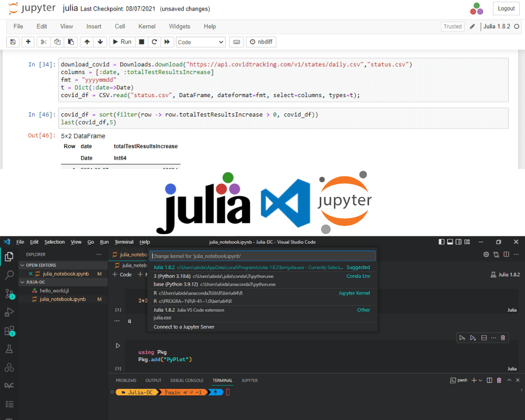The image size is (525, 420).
Task: Open hello_world.jl in the VS Code explorer
Action: (x=54, y=291)
